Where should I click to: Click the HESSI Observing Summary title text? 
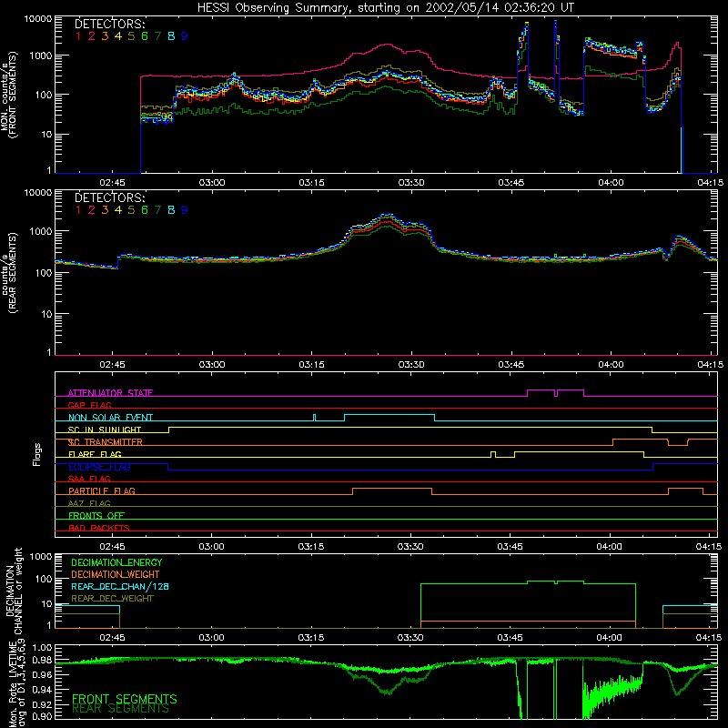[385, 8]
